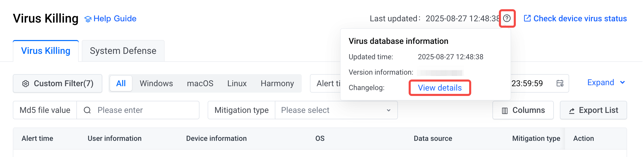Click the calendar icon in date field
Image resolution: width=644 pixels, height=157 pixels.
[x=560, y=83]
